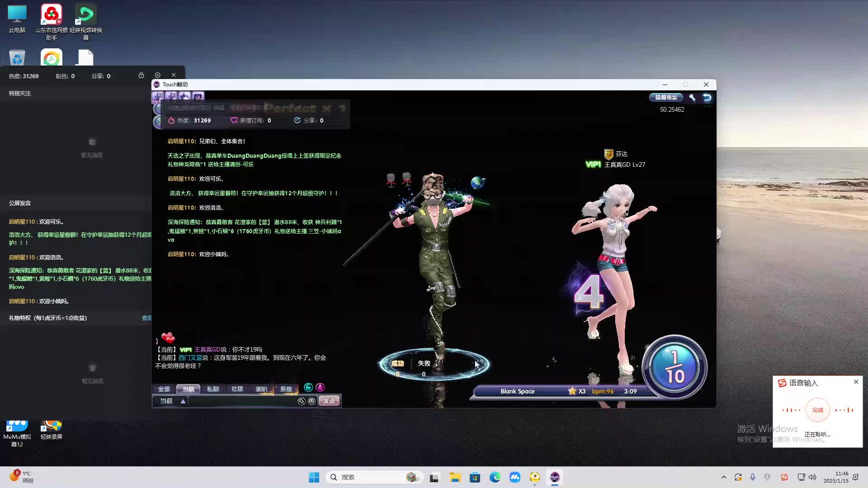Screen dimensions: 868x488
Task: Switch to the 私聊 chat tab
Action: (x=212, y=389)
